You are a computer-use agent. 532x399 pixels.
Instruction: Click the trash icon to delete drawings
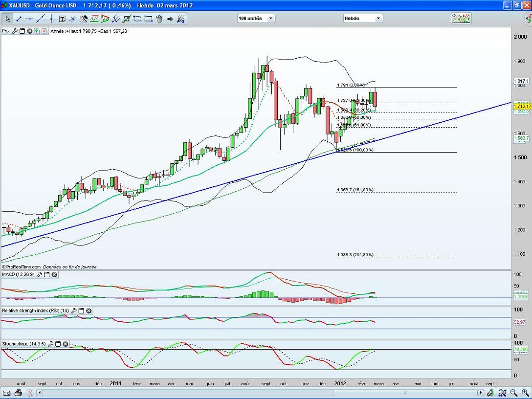click(x=159, y=19)
